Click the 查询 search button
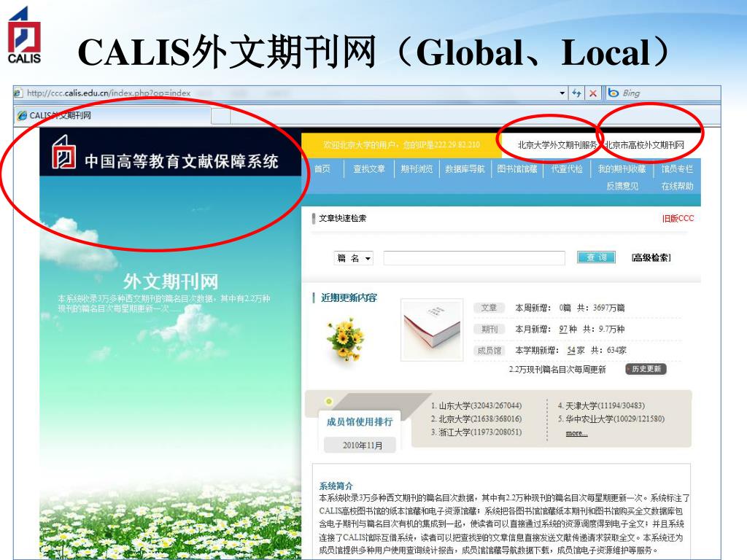 click(x=596, y=257)
